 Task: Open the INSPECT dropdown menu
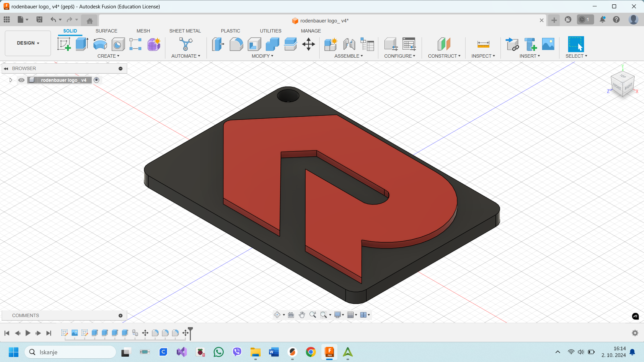point(483,56)
